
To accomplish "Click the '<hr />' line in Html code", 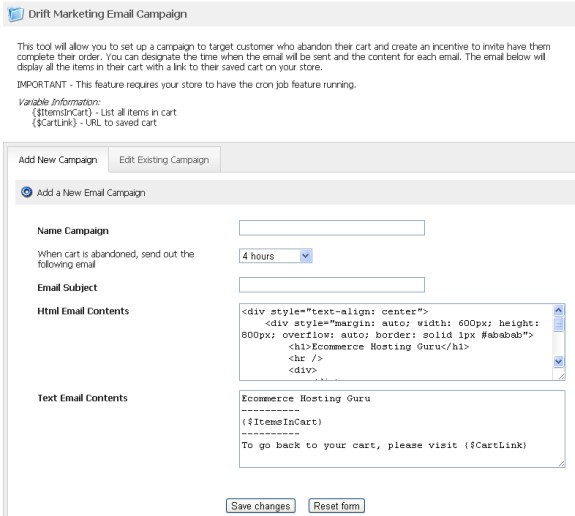I will (x=305, y=358).
